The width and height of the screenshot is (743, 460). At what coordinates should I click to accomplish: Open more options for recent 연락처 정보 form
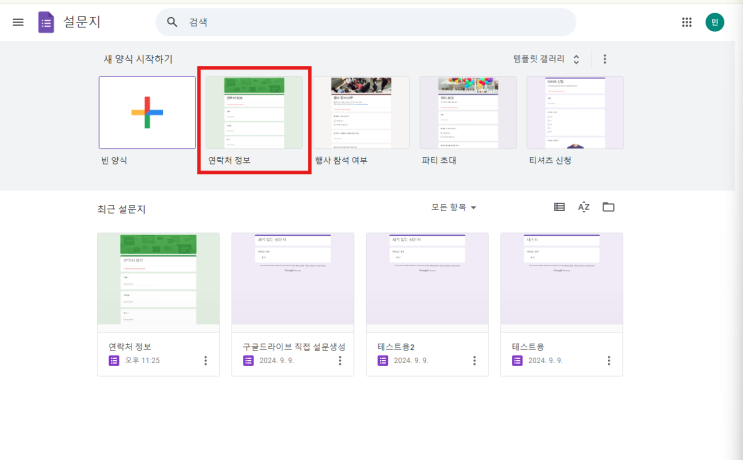(206, 361)
